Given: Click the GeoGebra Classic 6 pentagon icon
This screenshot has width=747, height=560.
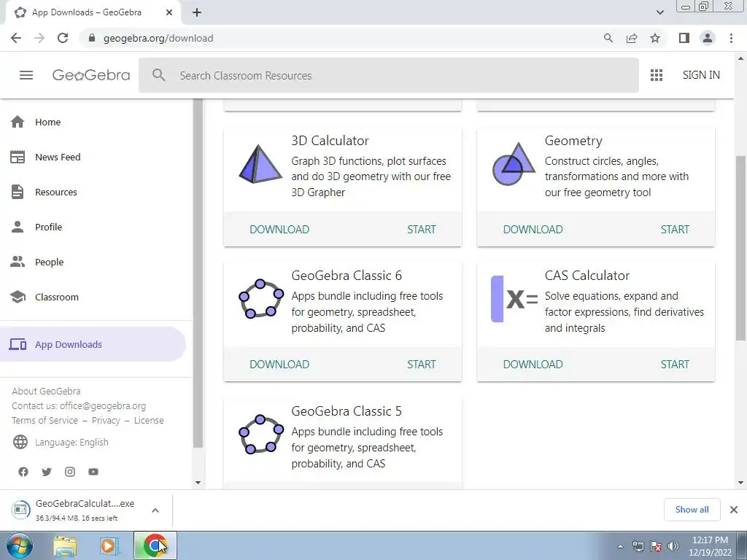Looking at the screenshot, I should click(260, 298).
